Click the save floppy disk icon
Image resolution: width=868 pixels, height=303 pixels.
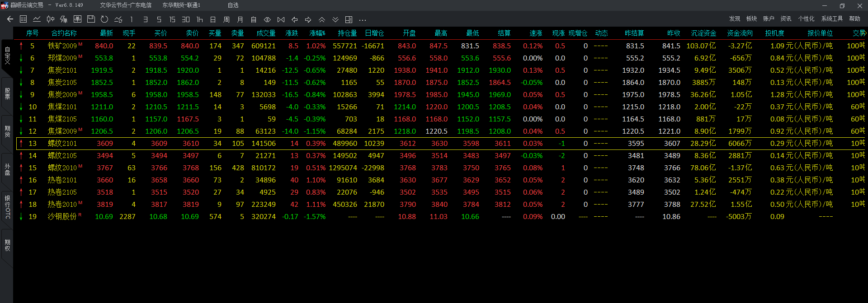pos(91,19)
